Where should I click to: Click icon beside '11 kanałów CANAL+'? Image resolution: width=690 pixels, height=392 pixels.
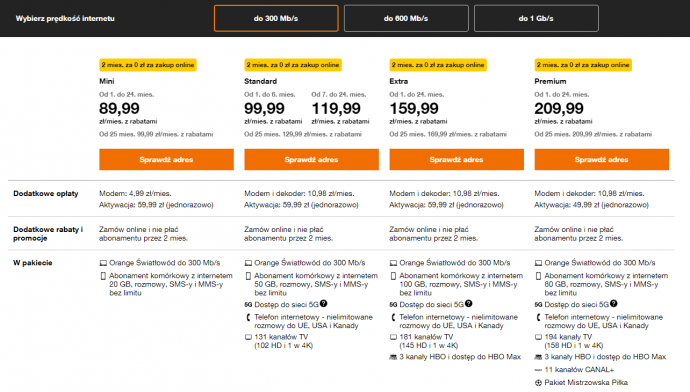tap(538, 370)
